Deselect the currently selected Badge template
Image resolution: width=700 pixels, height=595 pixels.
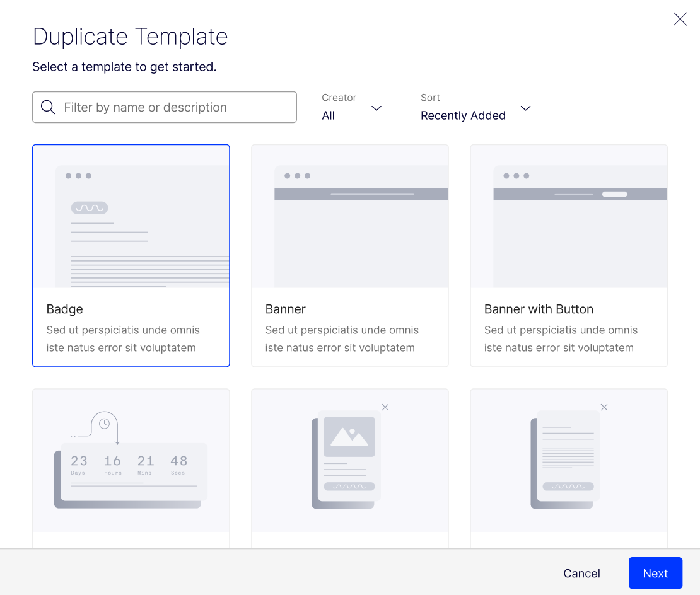click(x=131, y=255)
